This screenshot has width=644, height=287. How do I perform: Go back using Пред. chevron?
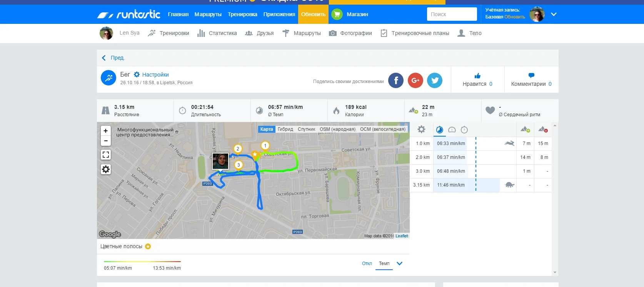[x=104, y=58]
